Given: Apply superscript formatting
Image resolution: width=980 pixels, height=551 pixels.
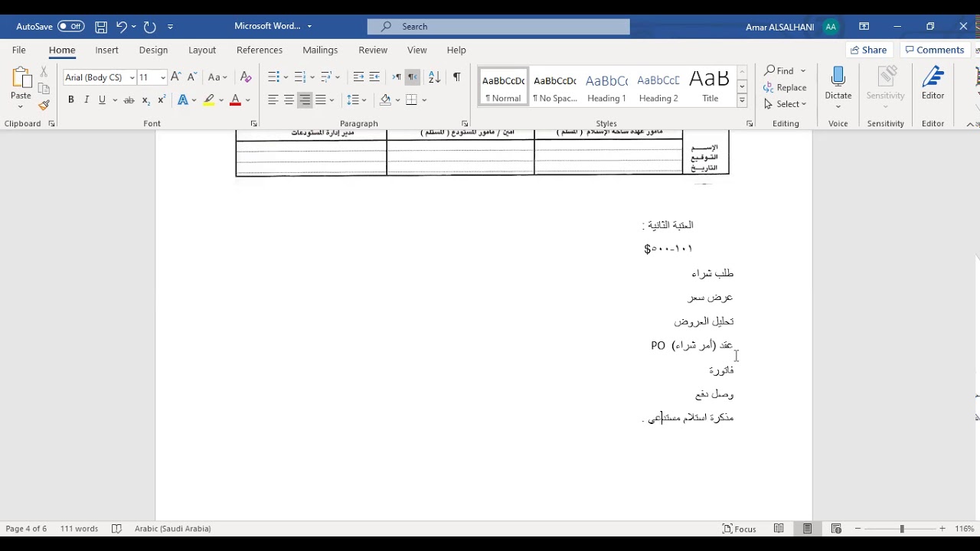Looking at the screenshot, I should [162, 100].
